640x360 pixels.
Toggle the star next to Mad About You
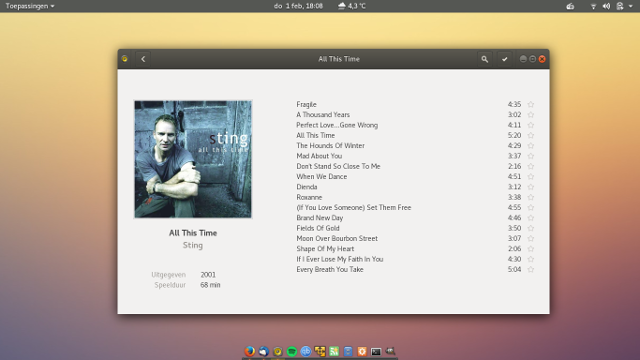(x=531, y=156)
